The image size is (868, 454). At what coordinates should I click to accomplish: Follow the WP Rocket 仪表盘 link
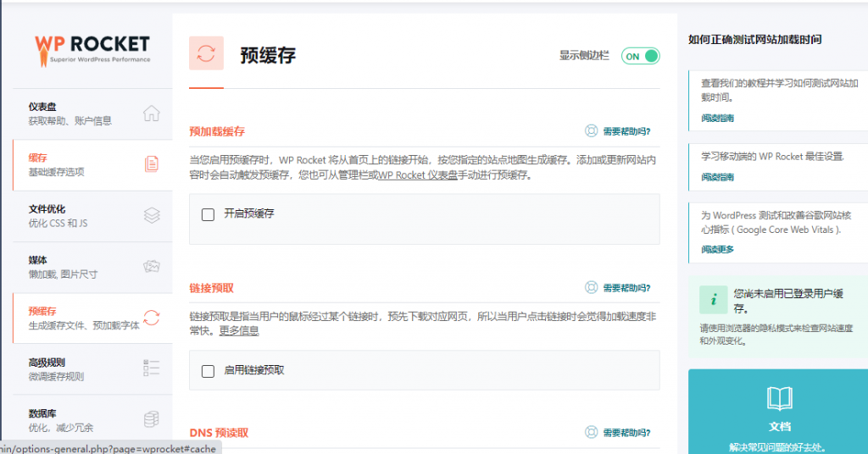tap(417, 175)
